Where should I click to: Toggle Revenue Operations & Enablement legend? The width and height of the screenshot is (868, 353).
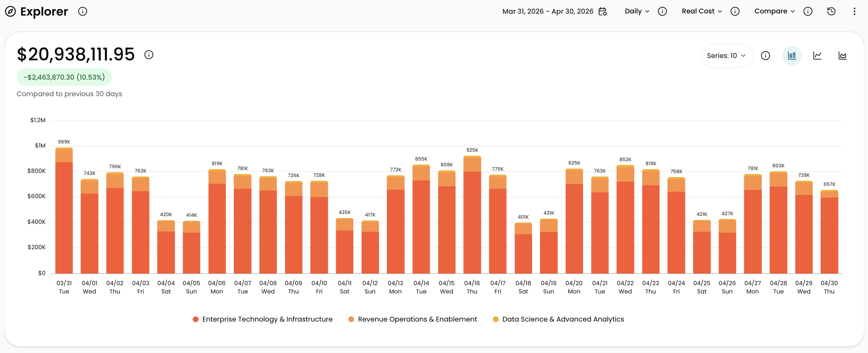[x=412, y=319]
